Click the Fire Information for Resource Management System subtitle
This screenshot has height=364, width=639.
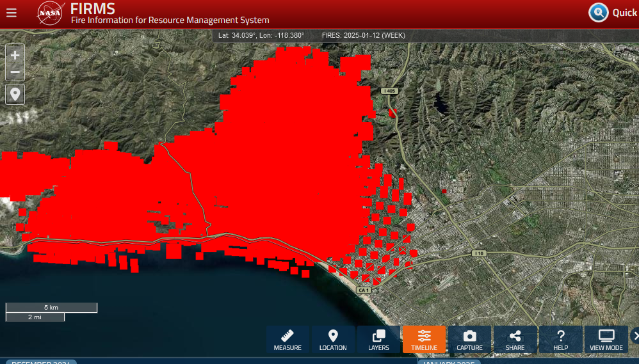click(x=170, y=20)
